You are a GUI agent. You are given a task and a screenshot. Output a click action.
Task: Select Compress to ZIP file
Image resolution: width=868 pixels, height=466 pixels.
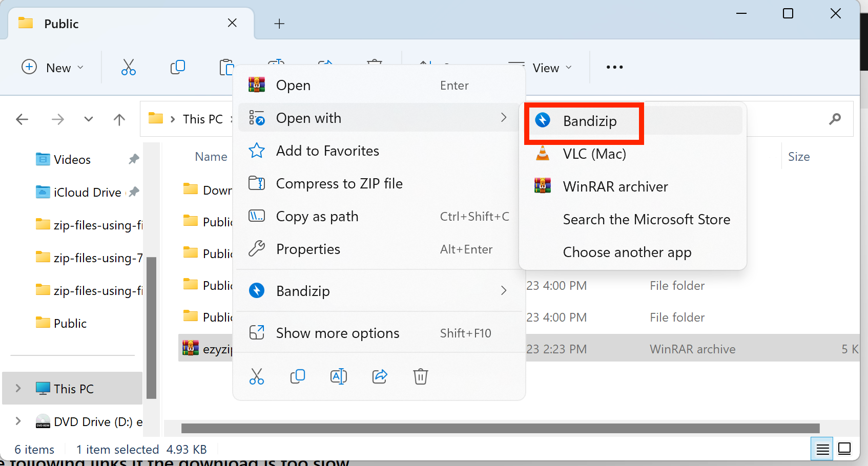coord(339,183)
